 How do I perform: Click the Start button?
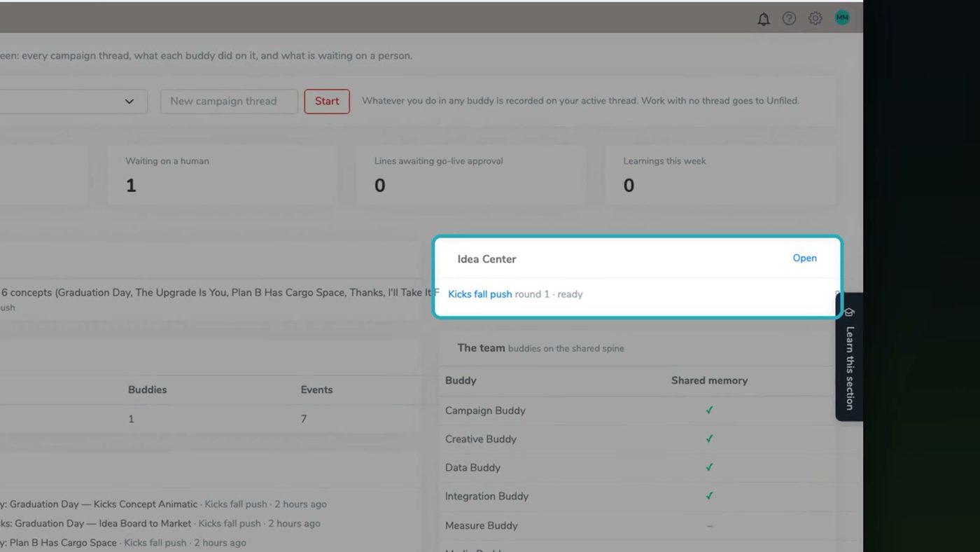click(x=327, y=101)
